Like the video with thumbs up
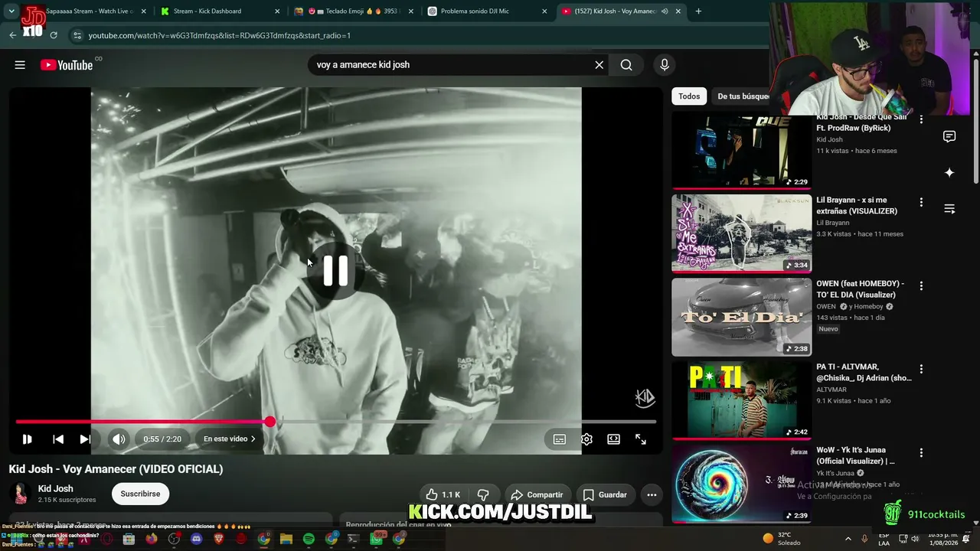 [x=443, y=495]
